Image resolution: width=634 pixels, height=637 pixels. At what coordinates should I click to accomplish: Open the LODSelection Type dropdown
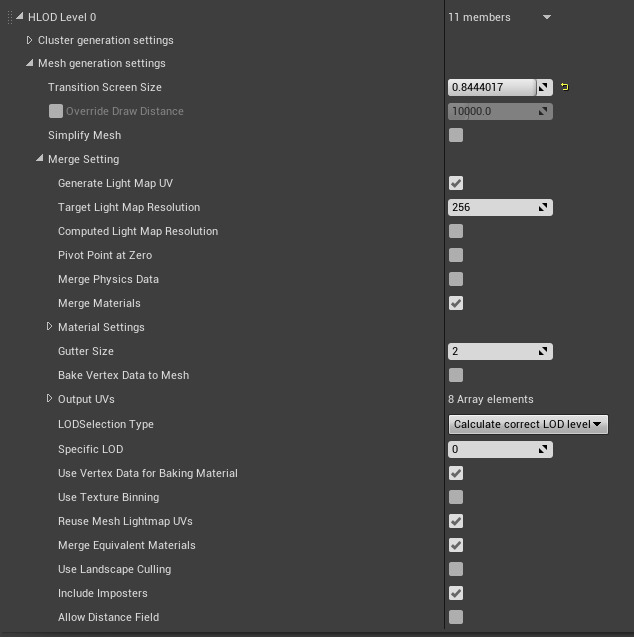(x=528, y=424)
